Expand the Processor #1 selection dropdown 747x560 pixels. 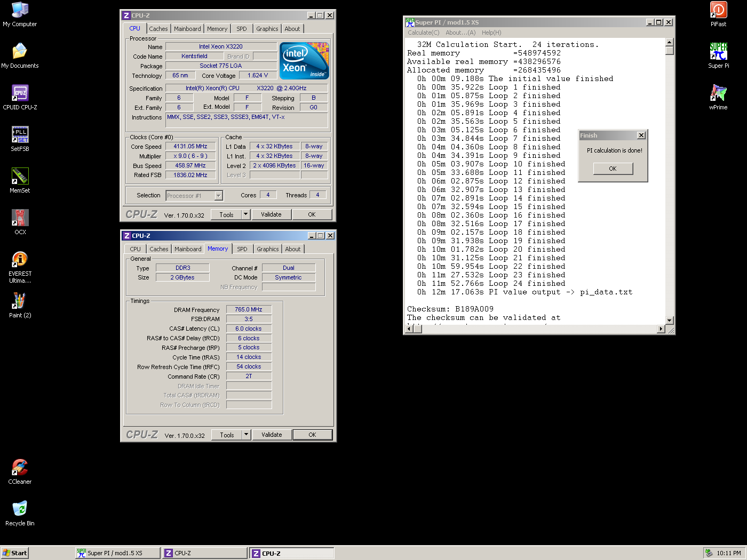pos(218,196)
